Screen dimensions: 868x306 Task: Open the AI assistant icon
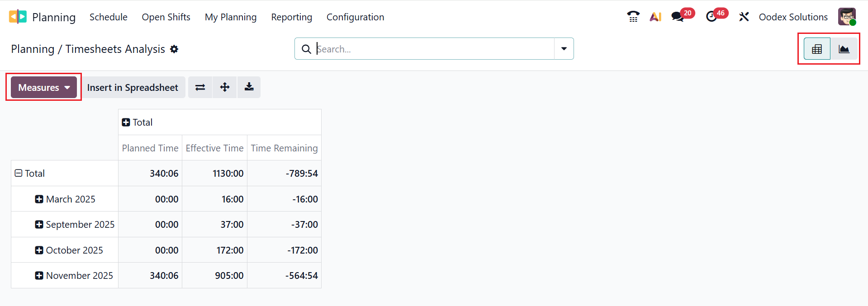click(655, 17)
